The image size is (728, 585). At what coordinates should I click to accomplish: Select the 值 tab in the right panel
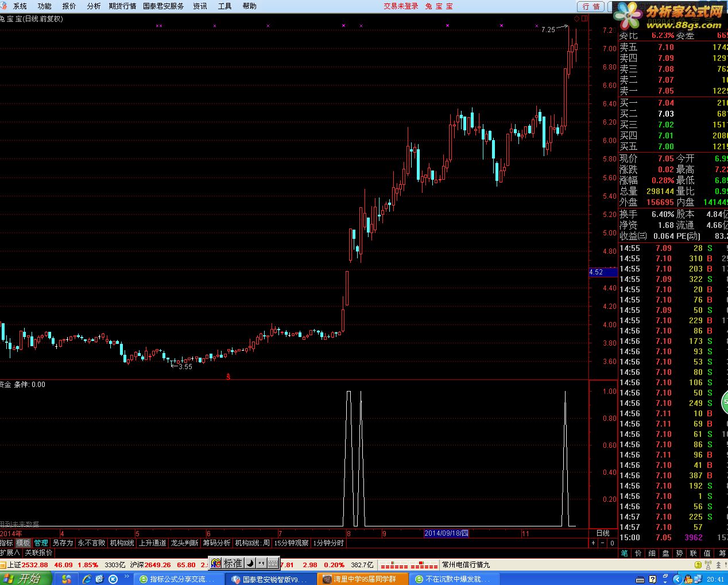coord(707,553)
